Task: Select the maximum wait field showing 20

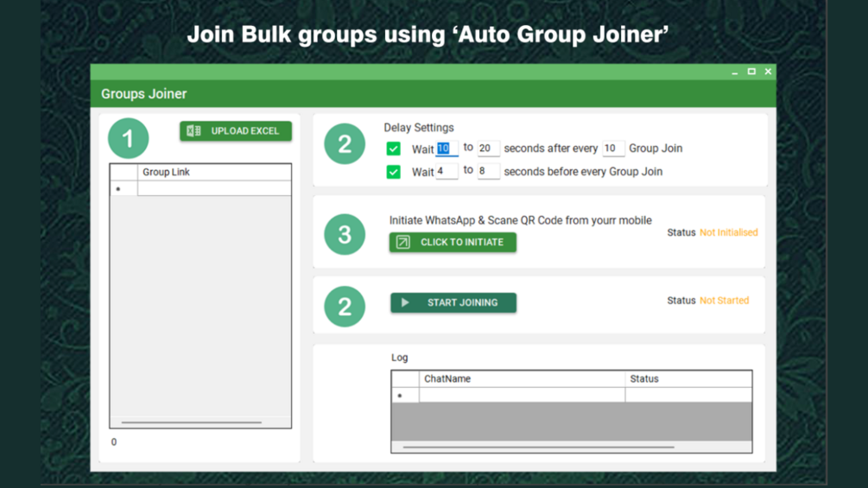Action: tap(488, 149)
